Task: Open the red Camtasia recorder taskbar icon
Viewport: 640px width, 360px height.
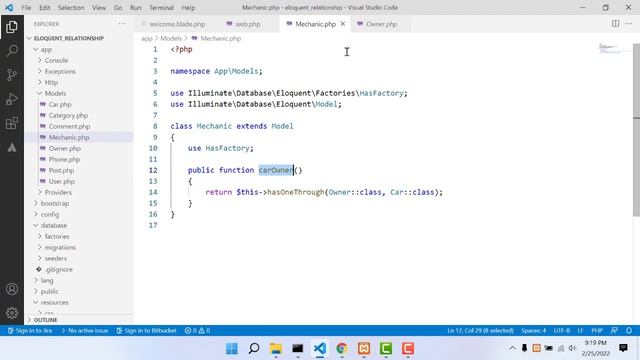Action: coord(408,349)
